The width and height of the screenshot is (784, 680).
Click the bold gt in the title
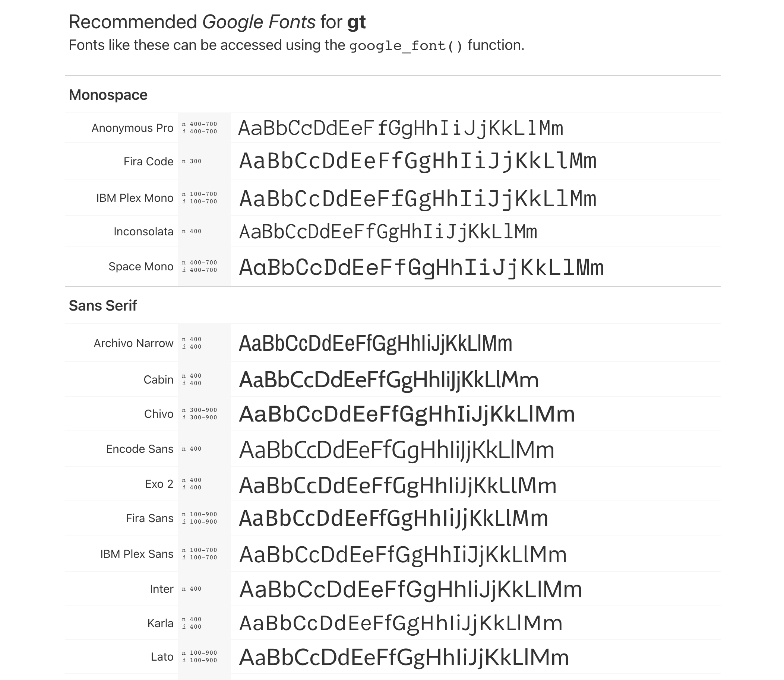pos(356,22)
